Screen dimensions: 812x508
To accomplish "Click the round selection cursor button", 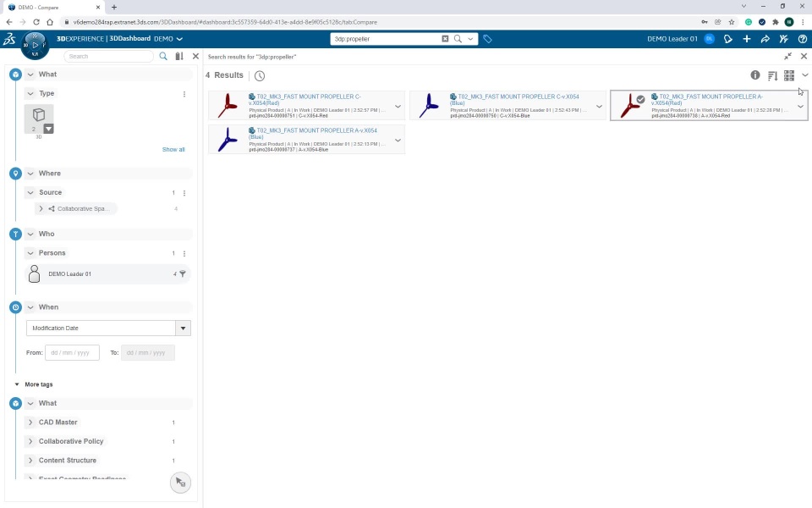I will pos(180,483).
